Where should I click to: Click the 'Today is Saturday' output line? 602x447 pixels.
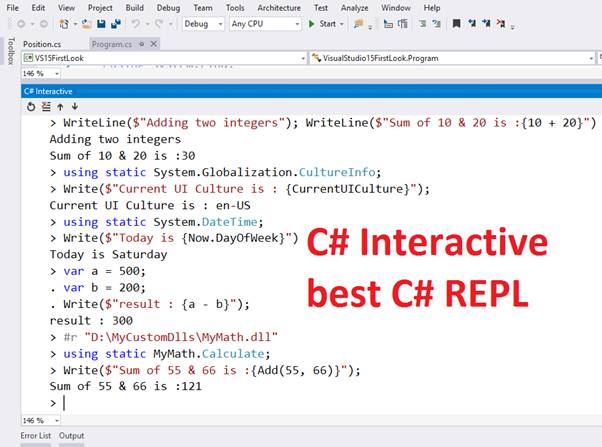click(x=109, y=255)
